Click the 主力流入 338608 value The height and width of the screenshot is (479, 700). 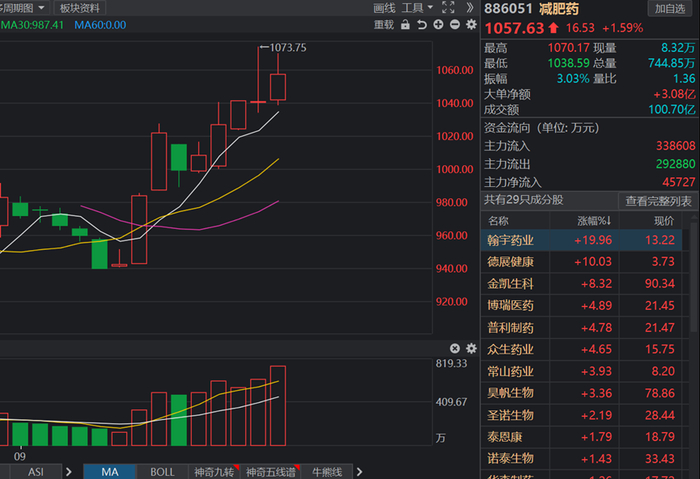[x=675, y=146]
